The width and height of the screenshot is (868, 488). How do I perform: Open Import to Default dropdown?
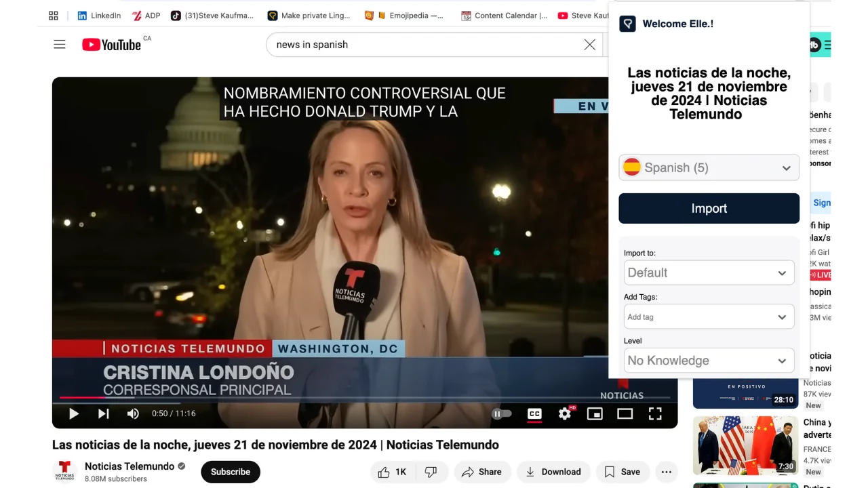tap(709, 272)
